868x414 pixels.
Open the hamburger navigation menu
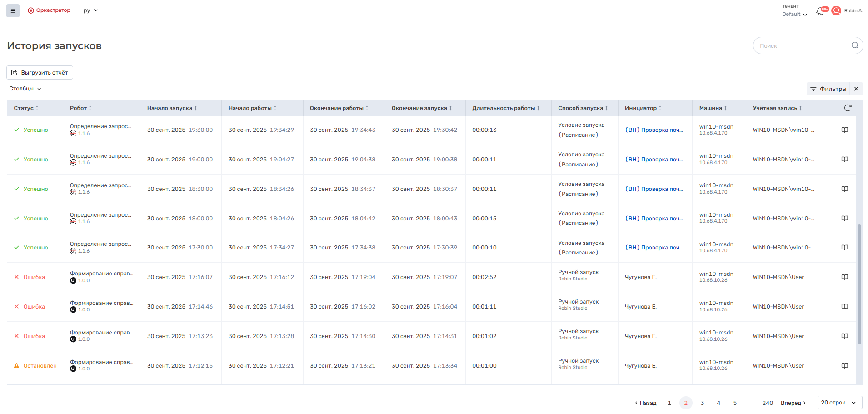(x=13, y=10)
